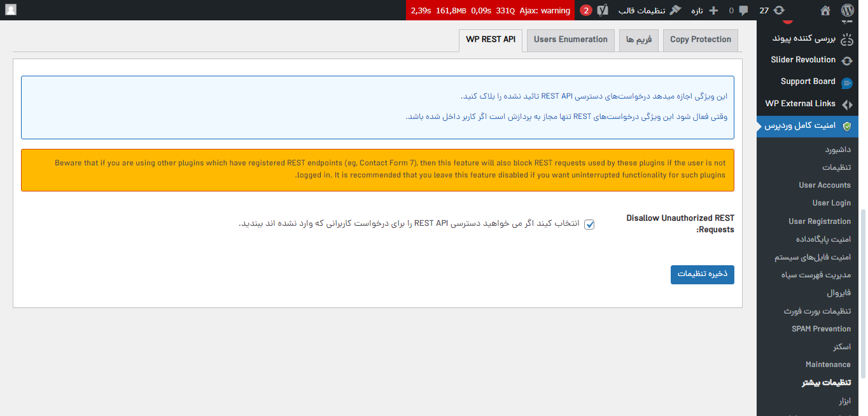Open user avatar in admin bar
The width and height of the screenshot is (868, 416).
pos(11,10)
